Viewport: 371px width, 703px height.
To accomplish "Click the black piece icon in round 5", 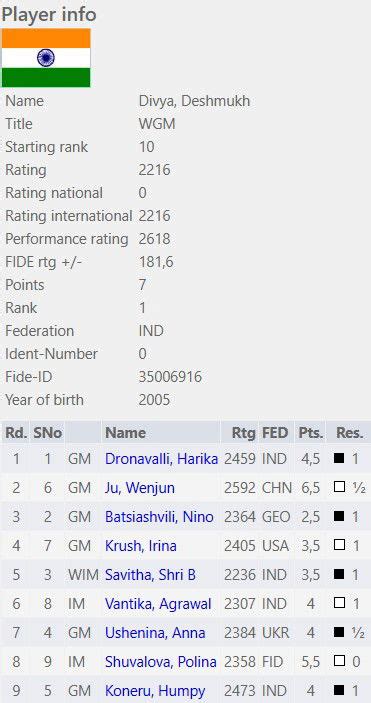I will pyautogui.click(x=339, y=574).
